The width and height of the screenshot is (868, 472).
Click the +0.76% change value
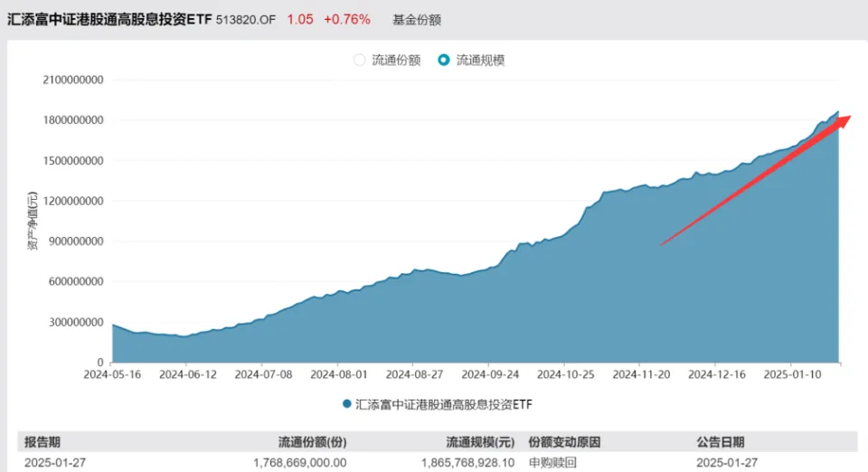346,19
